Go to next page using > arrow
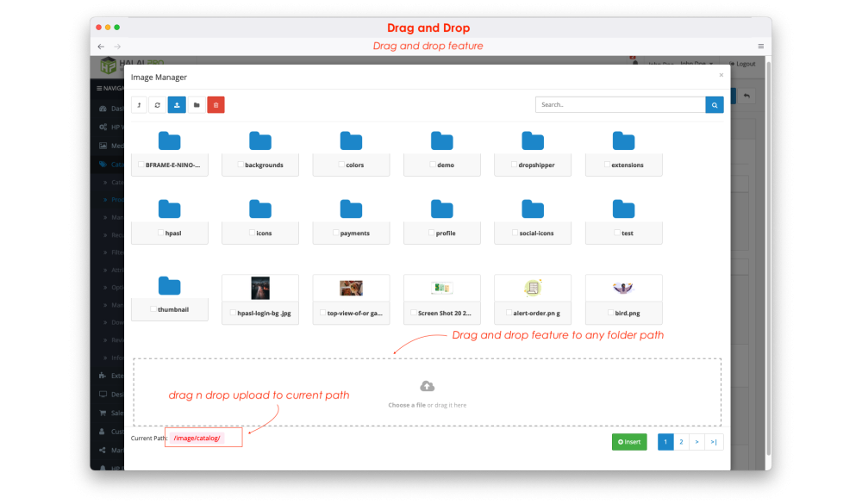 pyautogui.click(x=696, y=442)
